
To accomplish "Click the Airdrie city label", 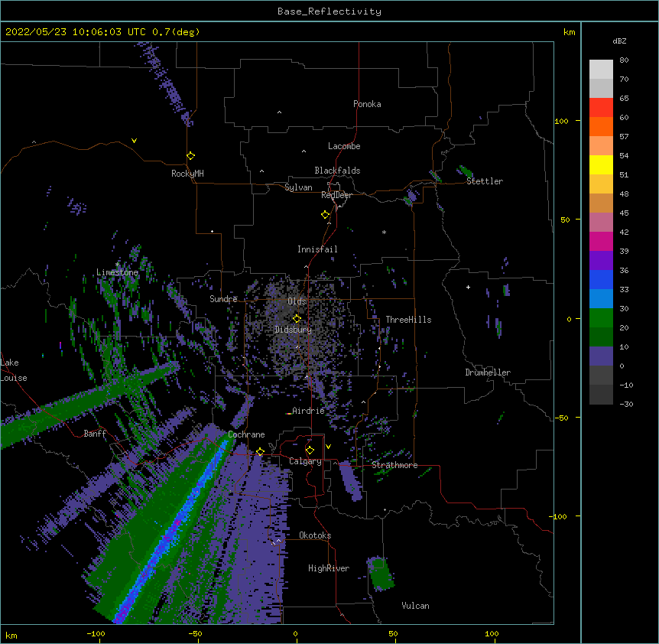I will pos(308,411).
